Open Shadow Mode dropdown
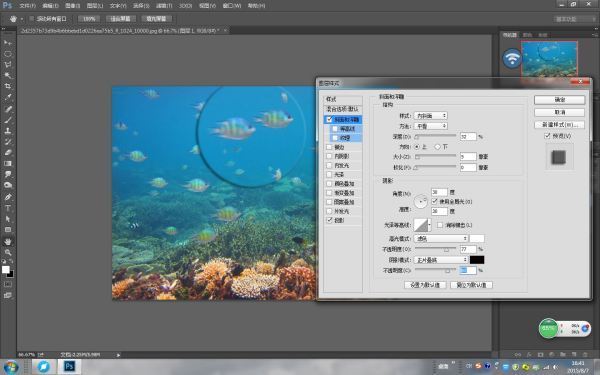Viewport: 600px width, 375px height. pos(441,260)
